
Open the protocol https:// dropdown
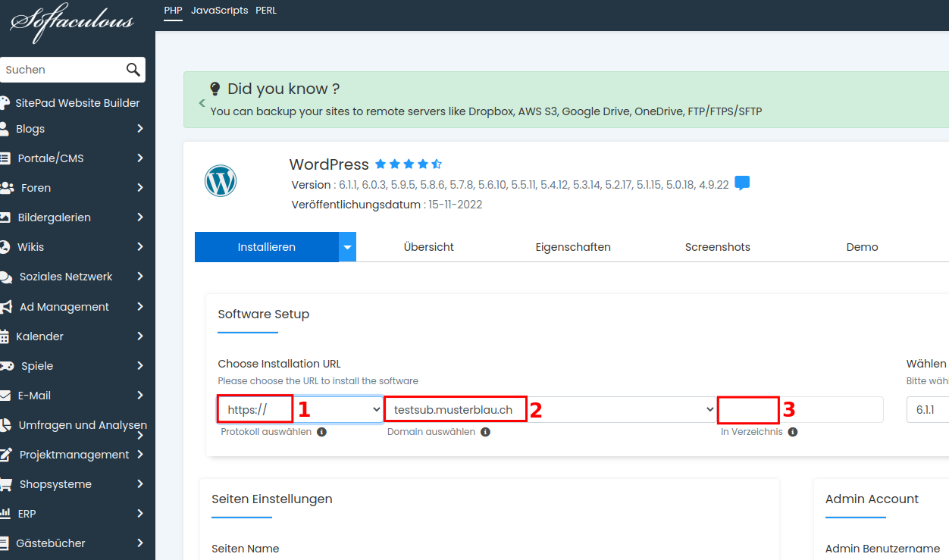pyautogui.click(x=300, y=409)
